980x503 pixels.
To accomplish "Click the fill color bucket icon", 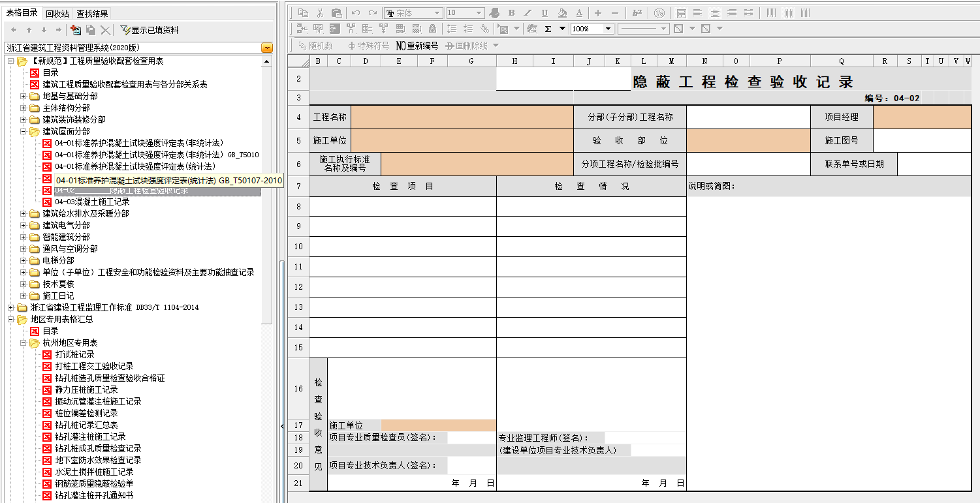I will pos(562,13).
